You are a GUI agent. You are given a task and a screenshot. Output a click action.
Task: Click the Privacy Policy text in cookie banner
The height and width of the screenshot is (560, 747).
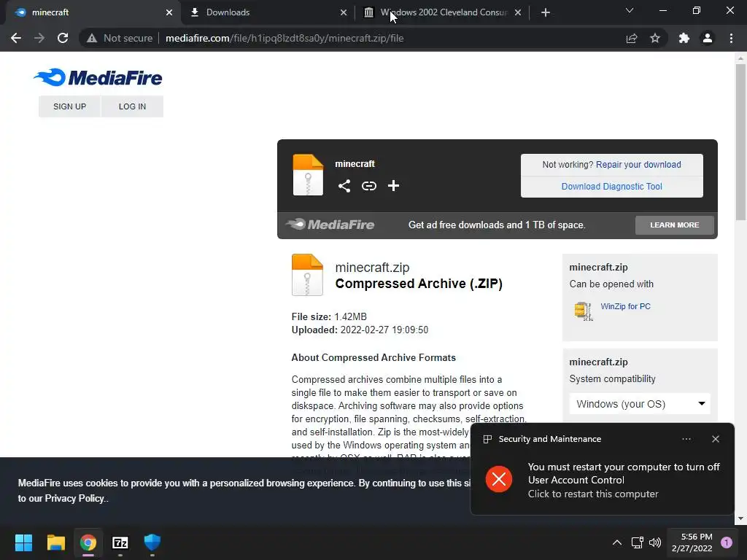74,498
